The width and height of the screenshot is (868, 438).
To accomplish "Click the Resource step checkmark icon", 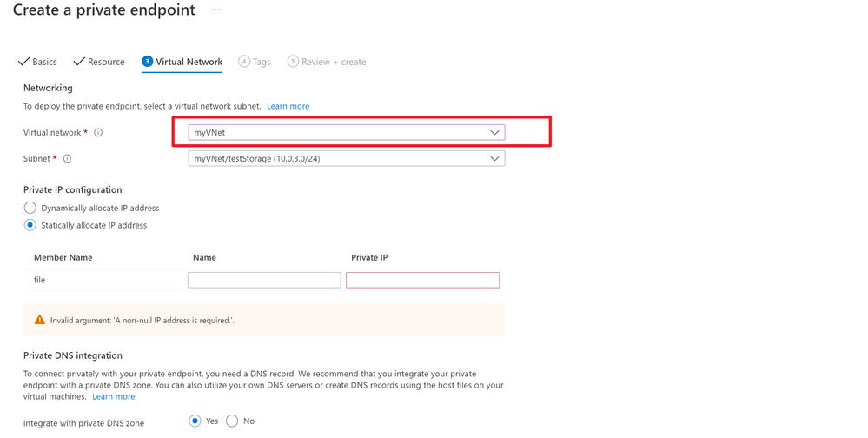I will pyautogui.click(x=78, y=62).
